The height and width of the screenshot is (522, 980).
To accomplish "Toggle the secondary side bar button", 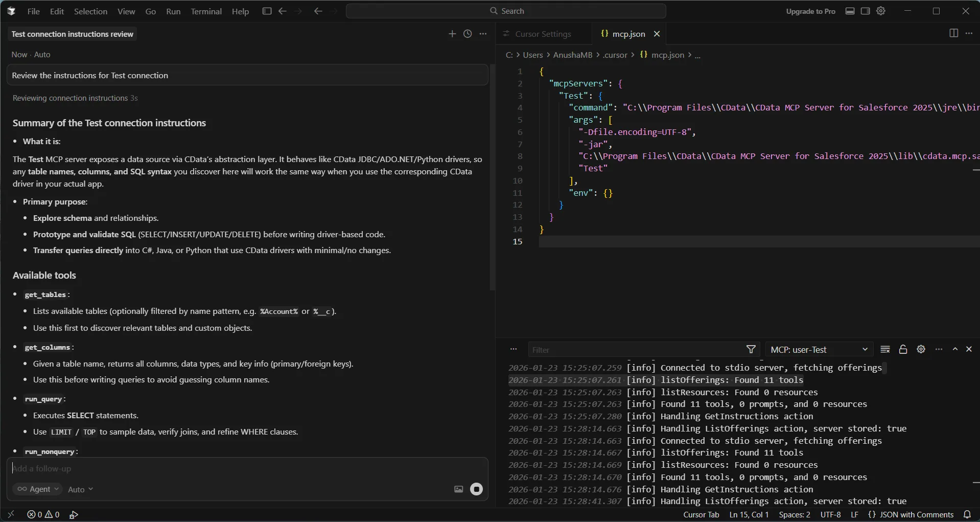I will pos(865,11).
